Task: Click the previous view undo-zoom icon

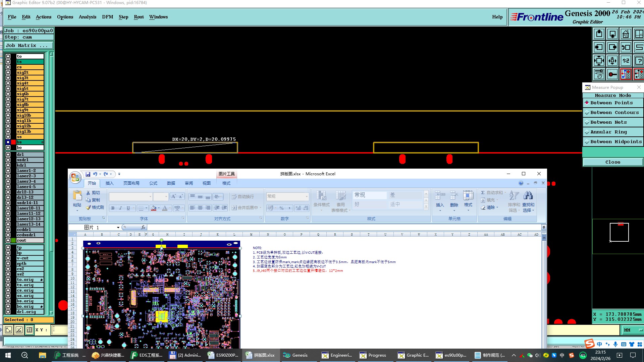Action: 626,47
